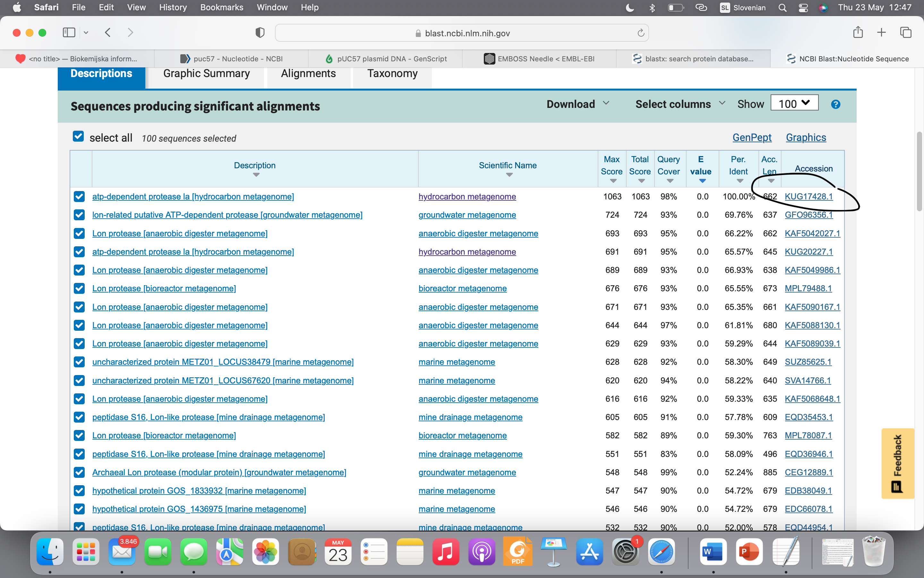Open Photos app in the Dock
Viewport: 924px width, 578px height.
click(x=265, y=552)
